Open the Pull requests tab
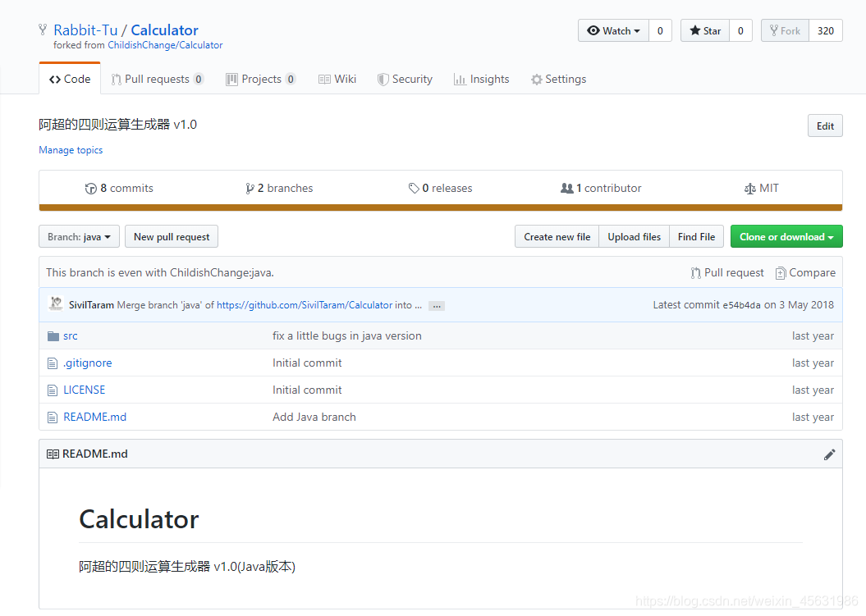Image resolution: width=866 pixels, height=616 pixels. click(x=158, y=79)
